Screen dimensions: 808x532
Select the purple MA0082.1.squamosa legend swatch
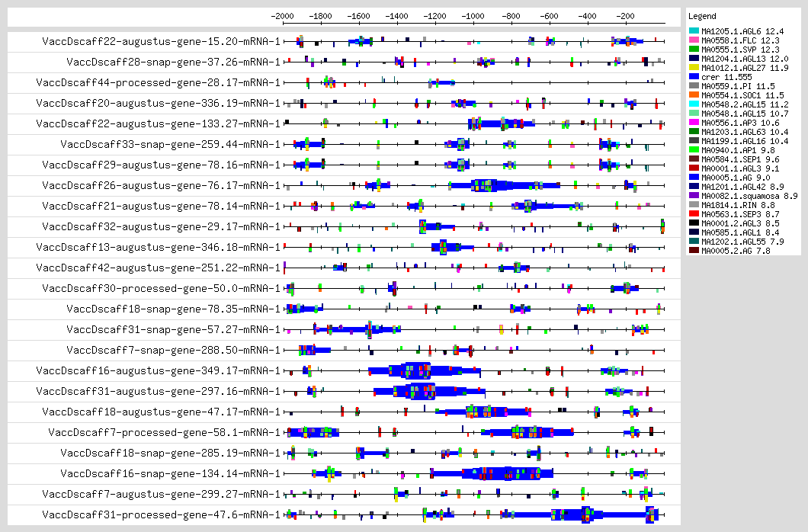tap(694, 196)
